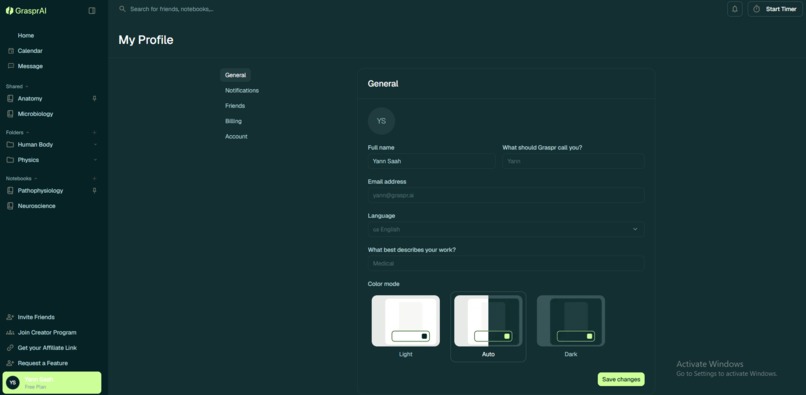Viewport: 806px width, 395px height.
Task: Click the Join Creator Program icon
Action: pyautogui.click(x=10, y=333)
